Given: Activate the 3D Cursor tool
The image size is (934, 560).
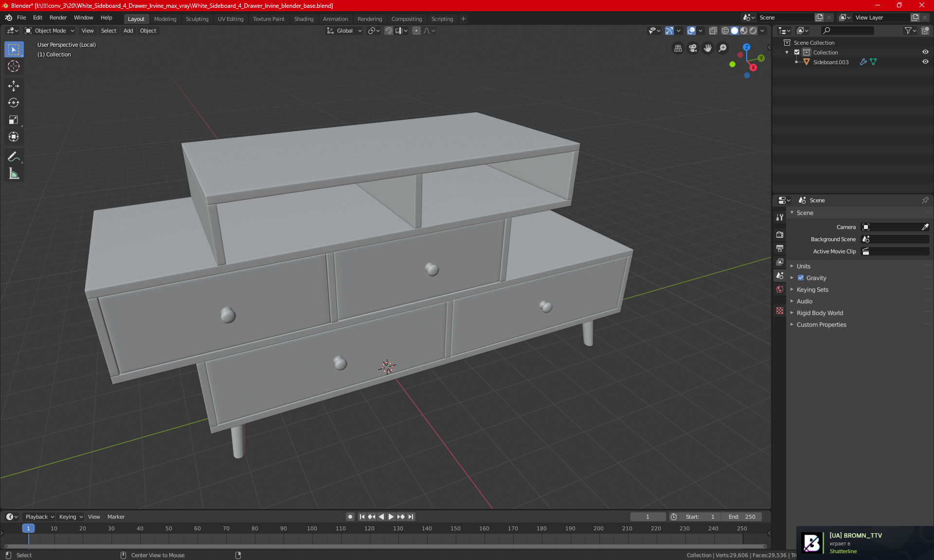Looking at the screenshot, I should [x=14, y=67].
